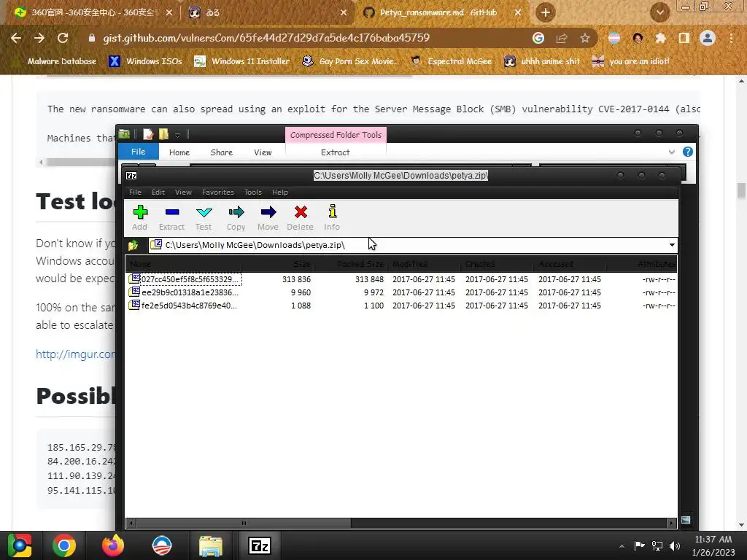Run the Test archive tool
The height and width of the screenshot is (560, 747).
(204, 217)
